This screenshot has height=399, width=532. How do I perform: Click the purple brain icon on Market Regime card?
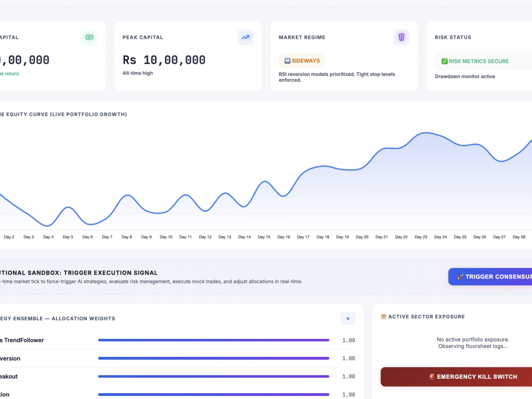(401, 37)
